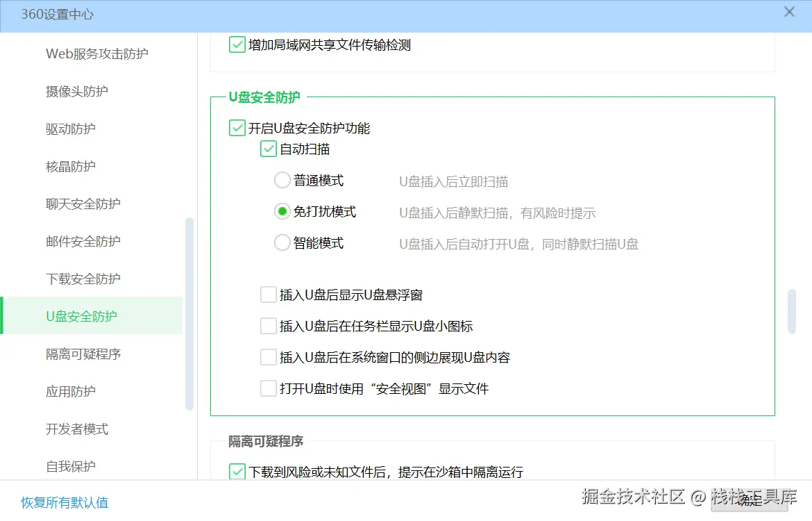Open 核晶防护 in the sidebar
Image resolution: width=812 pixels, height=521 pixels.
[x=70, y=167]
